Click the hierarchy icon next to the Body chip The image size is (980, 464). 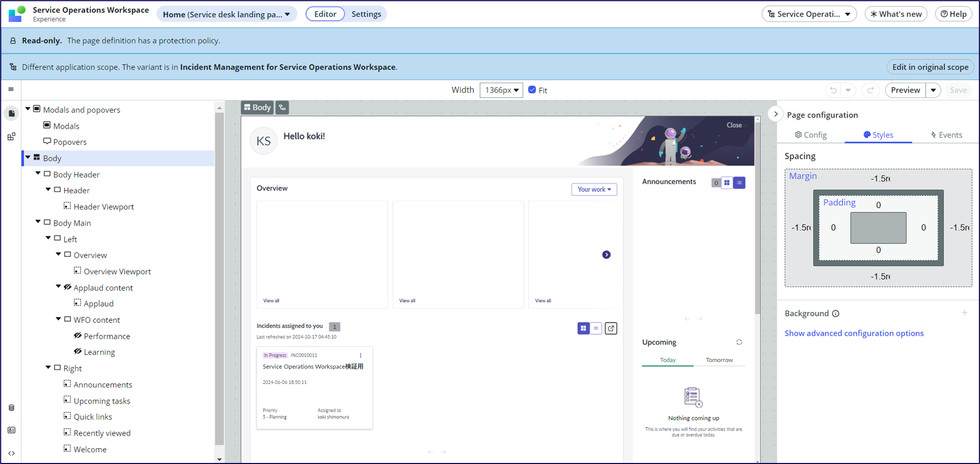tap(282, 107)
